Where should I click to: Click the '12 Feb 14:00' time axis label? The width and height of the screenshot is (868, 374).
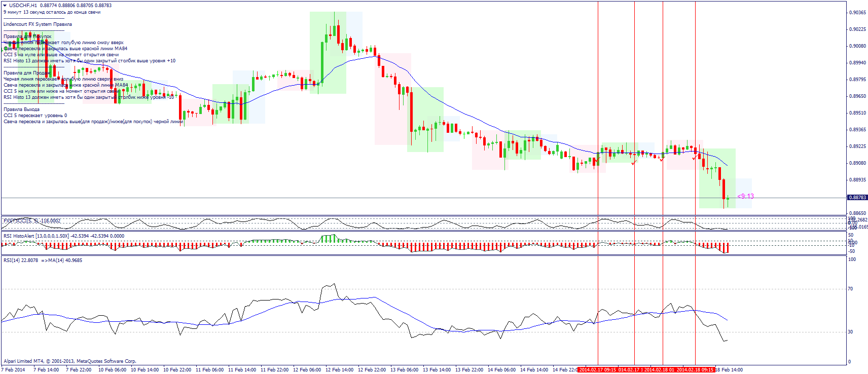click(339, 370)
